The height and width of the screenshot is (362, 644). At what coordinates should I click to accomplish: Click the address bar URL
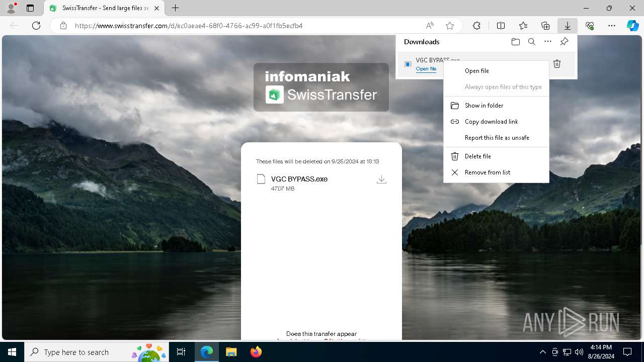[189, 26]
